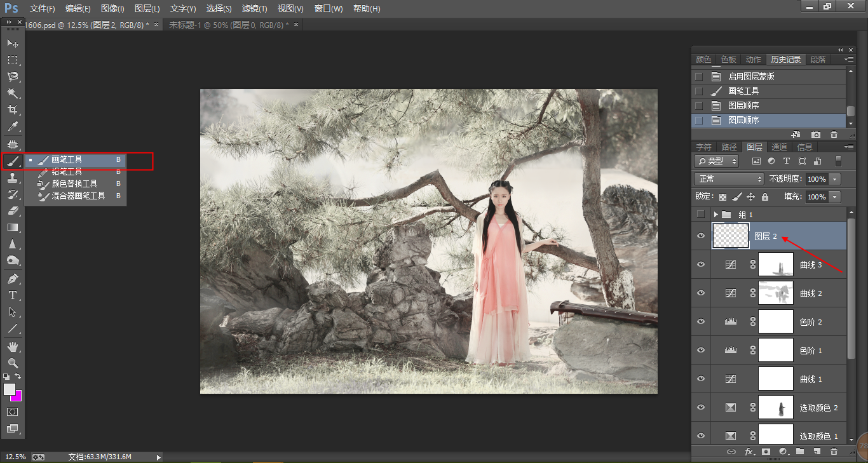Click the foreground color swatch
Viewport: 868px width, 463px height.
pyautogui.click(x=9, y=389)
